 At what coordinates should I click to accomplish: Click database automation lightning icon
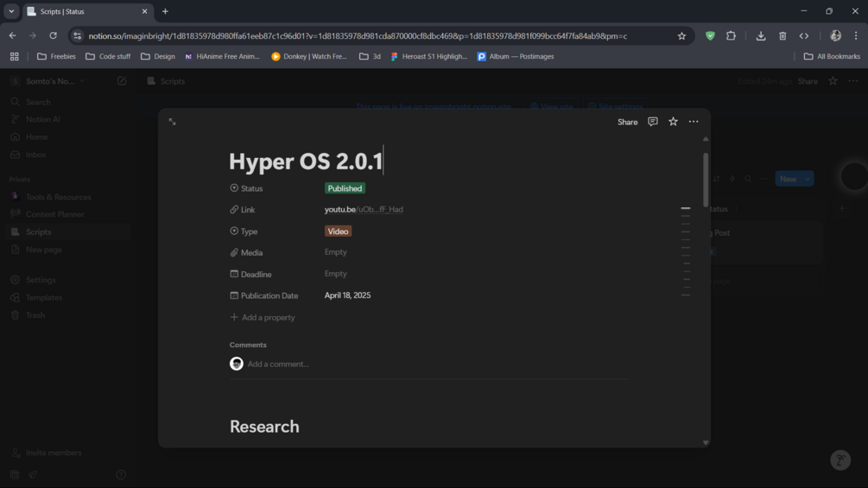(x=732, y=179)
